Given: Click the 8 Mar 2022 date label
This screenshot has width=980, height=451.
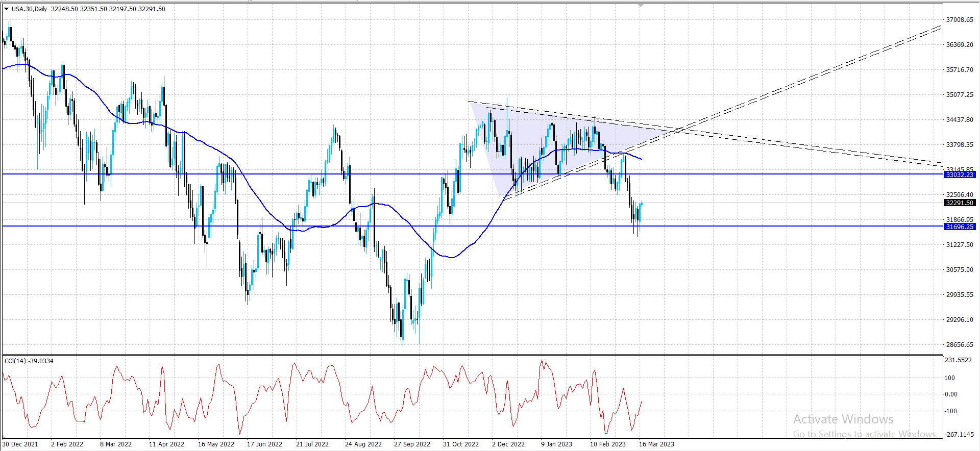Looking at the screenshot, I should [x=116, y=444].
